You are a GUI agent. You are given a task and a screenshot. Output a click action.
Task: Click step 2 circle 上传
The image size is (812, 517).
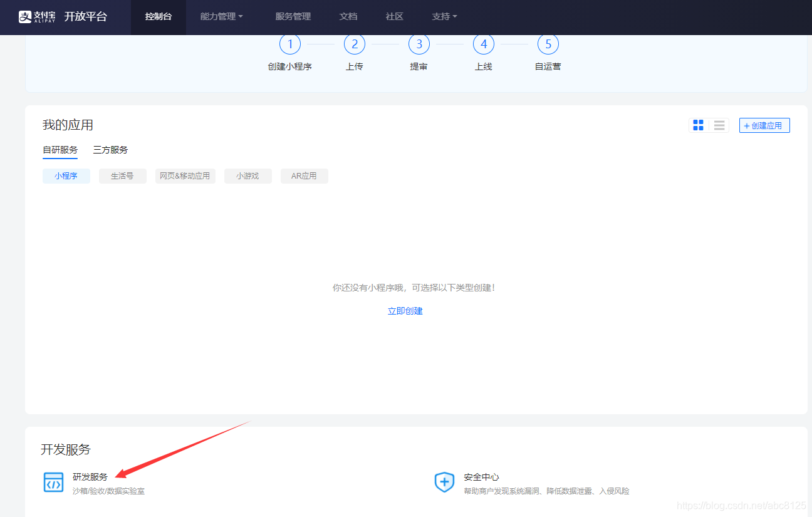click(x=355, y=44)
